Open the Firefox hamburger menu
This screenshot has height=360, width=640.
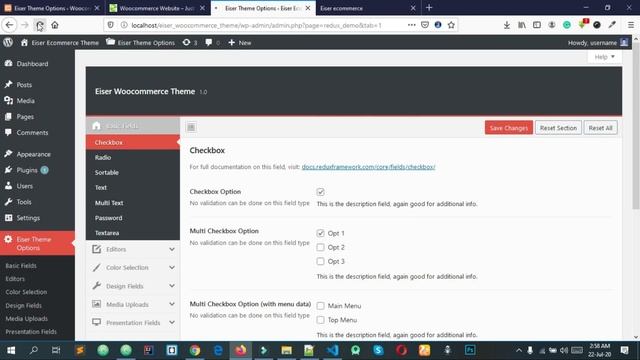tap(631, 25)
